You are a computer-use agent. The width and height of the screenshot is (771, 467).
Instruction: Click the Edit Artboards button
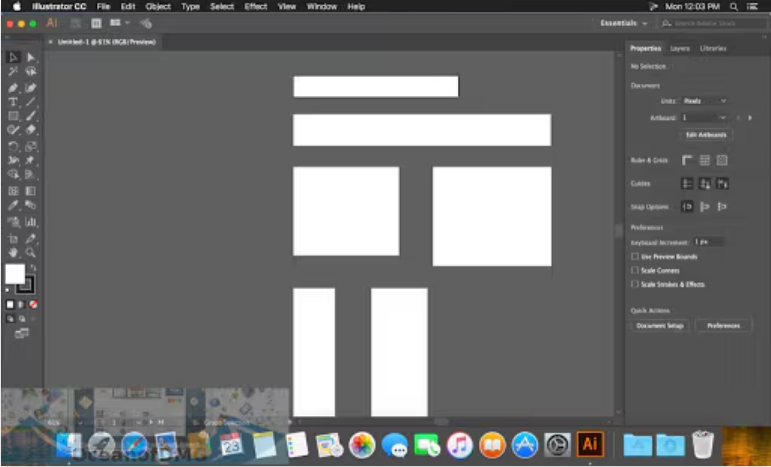(x=706, y=135)
